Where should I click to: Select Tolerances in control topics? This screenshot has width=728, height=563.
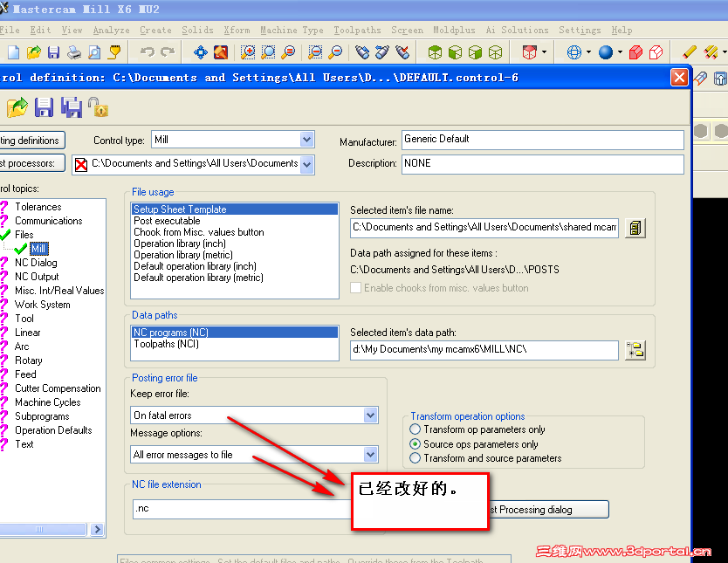(38, 207)
